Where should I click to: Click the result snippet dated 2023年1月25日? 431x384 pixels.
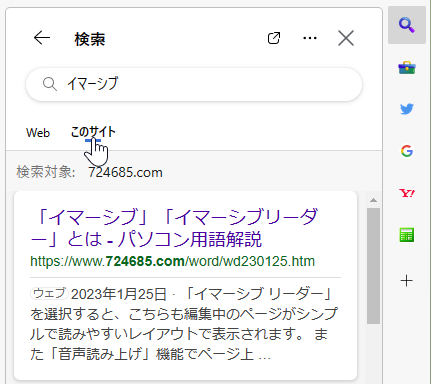[x=184, y=324]
